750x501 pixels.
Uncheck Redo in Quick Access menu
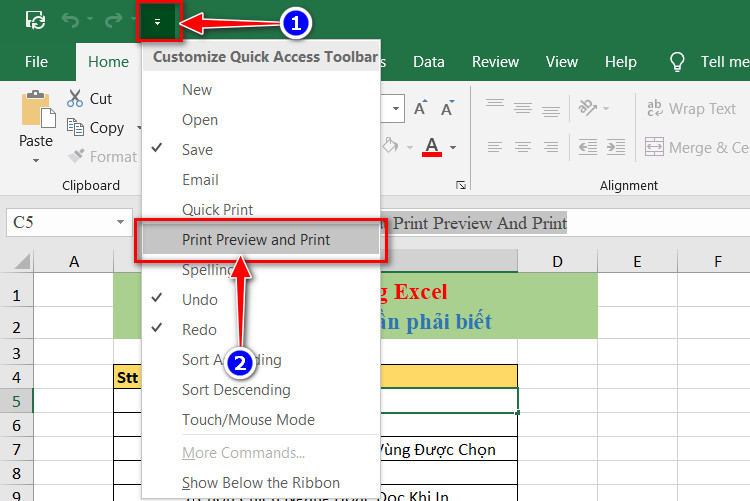click(x=261, y=330)
